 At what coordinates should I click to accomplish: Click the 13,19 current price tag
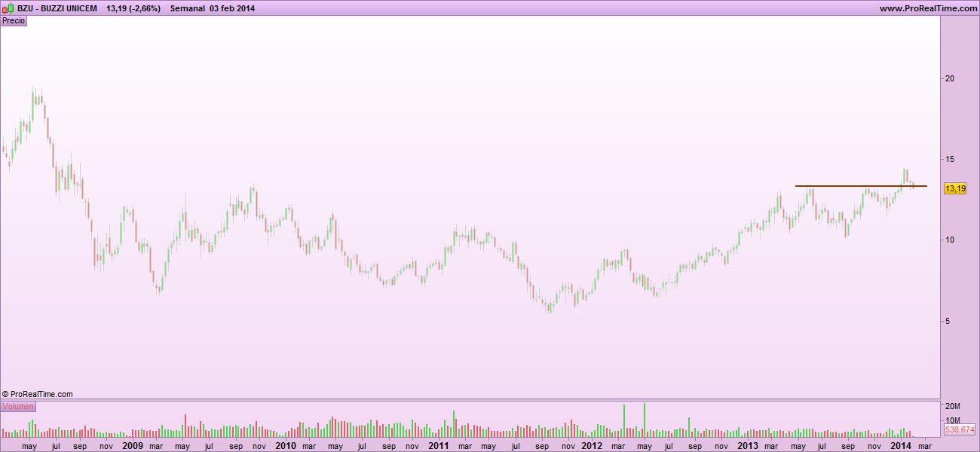coord(955,188)
